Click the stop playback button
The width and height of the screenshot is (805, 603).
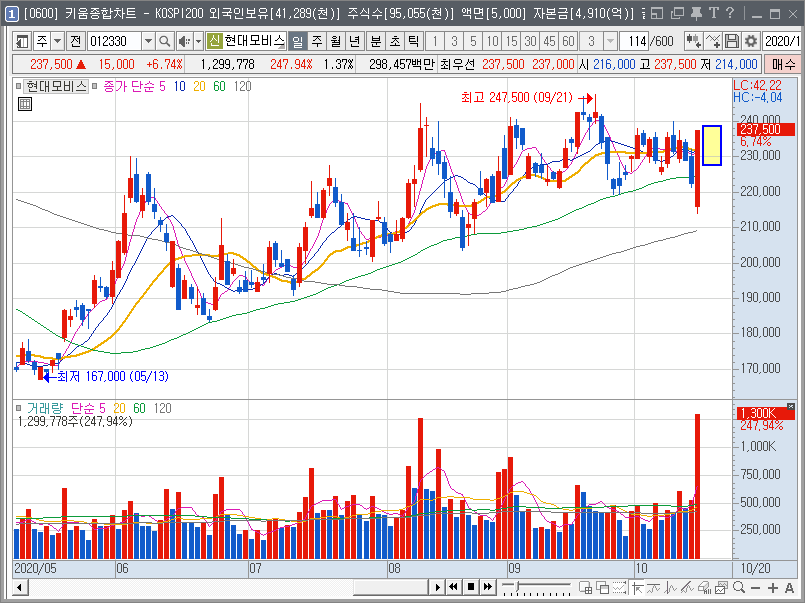(x=470, y=587)
